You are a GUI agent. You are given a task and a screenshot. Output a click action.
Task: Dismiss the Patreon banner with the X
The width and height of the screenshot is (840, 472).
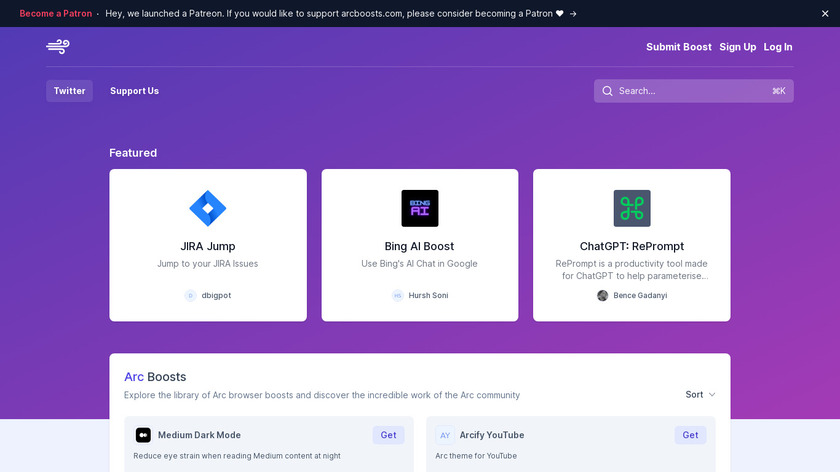825,13
